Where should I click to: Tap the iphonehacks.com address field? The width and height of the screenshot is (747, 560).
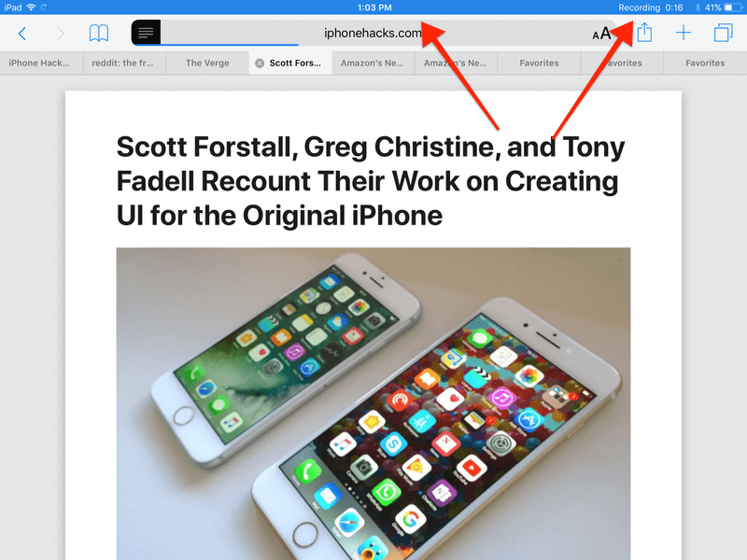(373, 33)
